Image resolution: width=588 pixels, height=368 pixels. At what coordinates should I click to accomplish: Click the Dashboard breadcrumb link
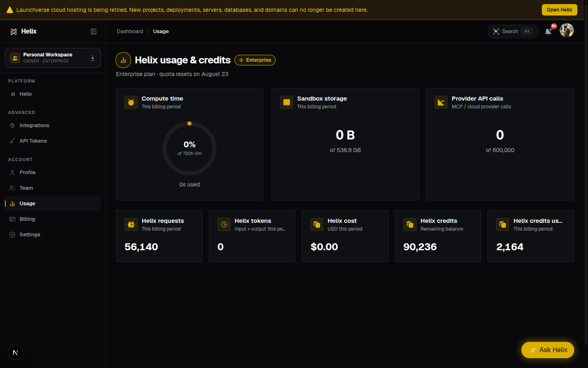(130, 31)
